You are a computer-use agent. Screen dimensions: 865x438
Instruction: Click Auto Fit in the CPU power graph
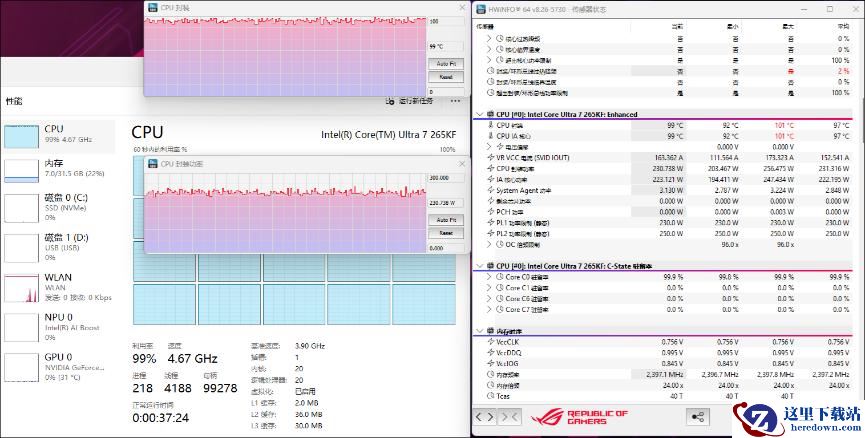445,219
